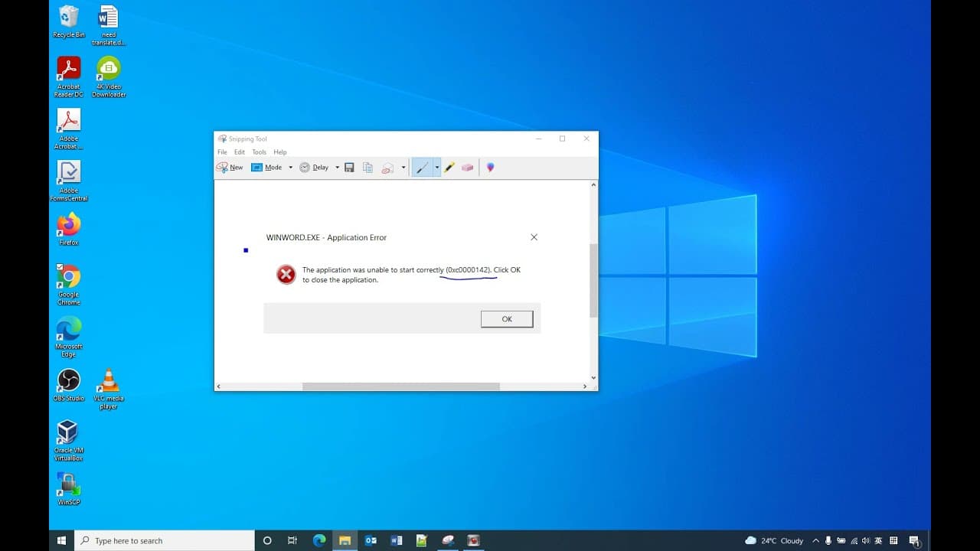
Task: Click the scroll right arrow in Snipping Tool
Action: click(585, 386)
